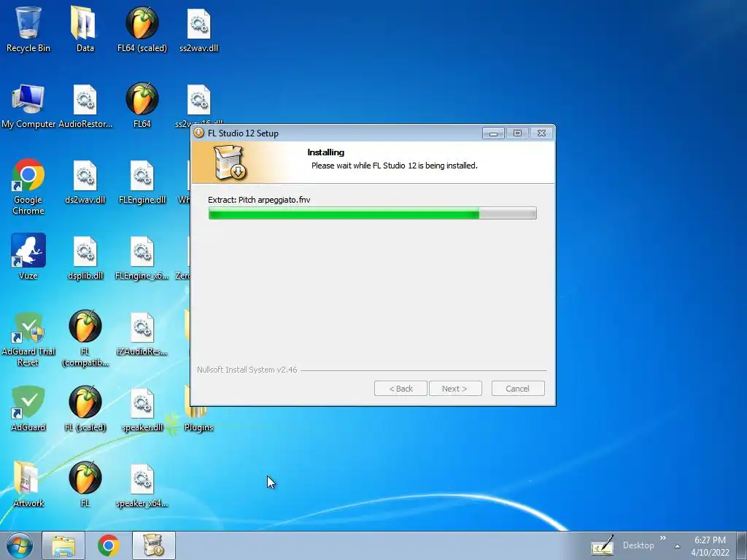Click the installation progress bar
The image size is (747, 560).
(373, 213)
